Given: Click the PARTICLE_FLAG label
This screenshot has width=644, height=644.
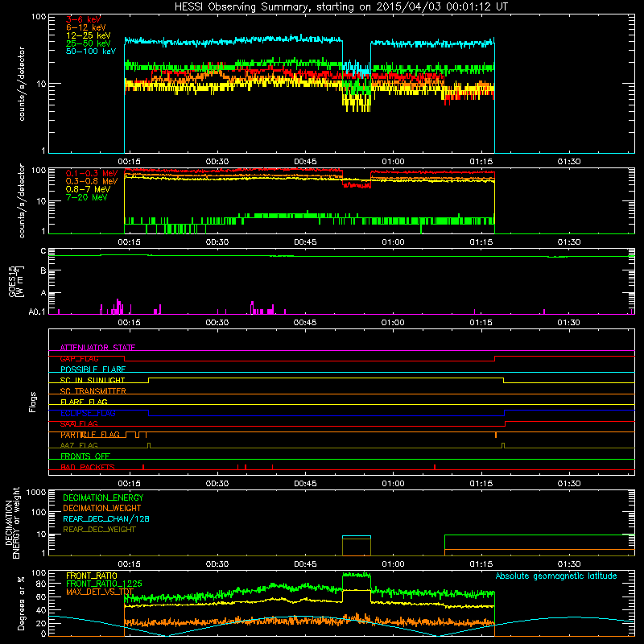Looking at the screenshot, I should coord(90,435).
